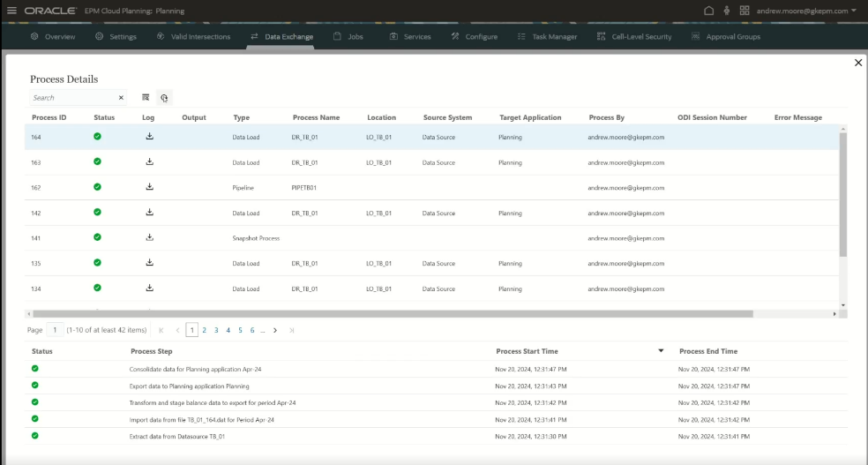868x465 pixels.
Task: Go to page 6 in pagination
Action: [x=251, y=330]
